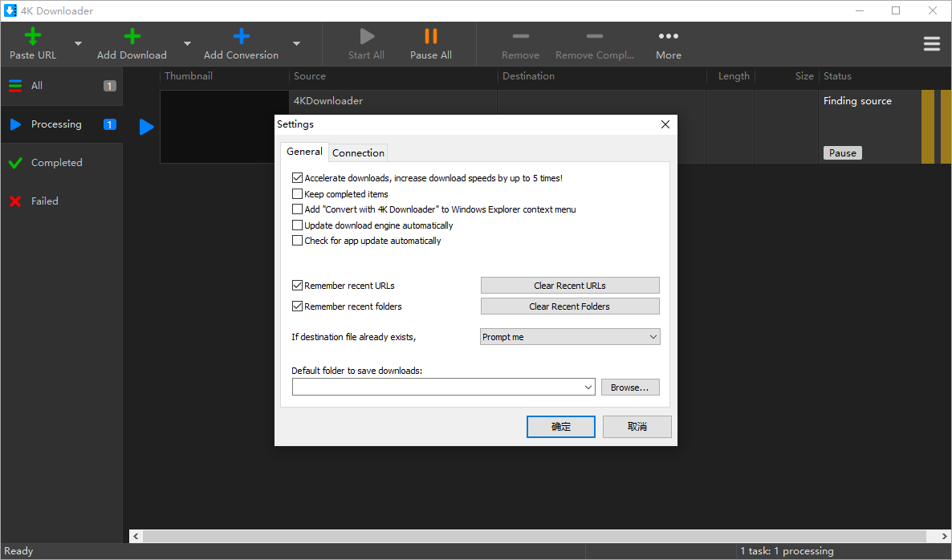This screenshot has width=952, height=560.
Task: Uncheck Accelerate downloads option
Action: click(297, 178)
